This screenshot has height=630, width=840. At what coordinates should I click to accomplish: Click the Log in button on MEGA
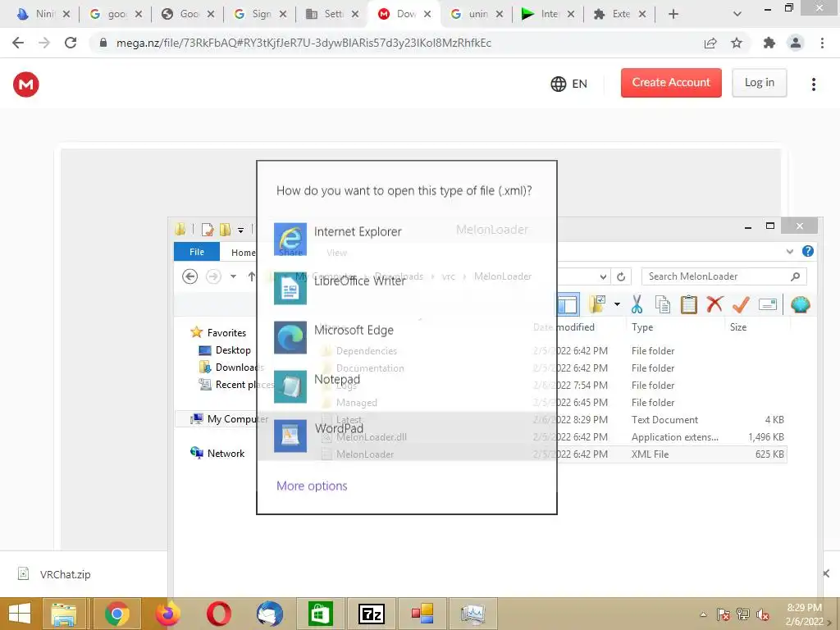(x=759, y=83)
